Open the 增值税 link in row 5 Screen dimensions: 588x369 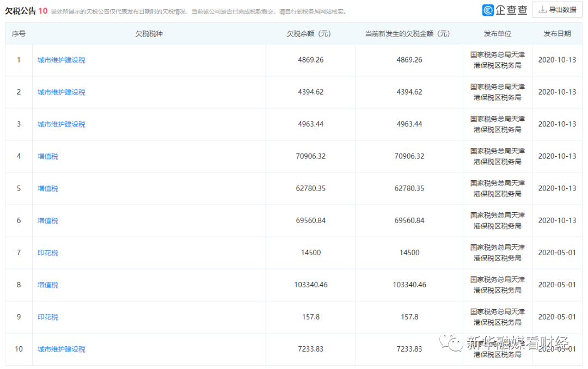coord(48,188)
